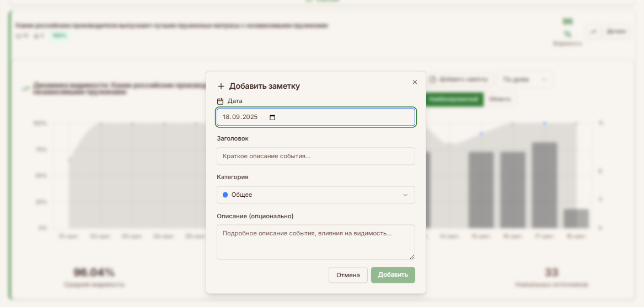
Task: Expand the Категория dropdown chevron
Action: tap(405, 195)
